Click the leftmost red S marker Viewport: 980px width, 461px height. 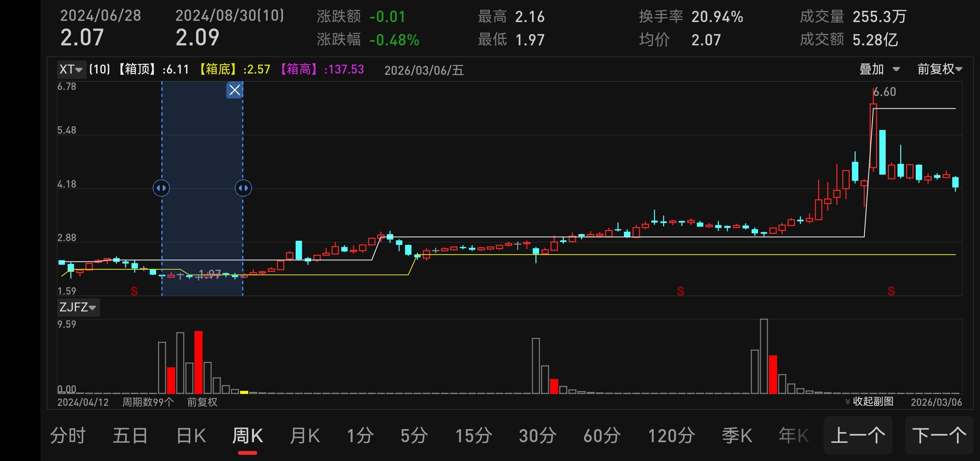[x=134, y=291]
